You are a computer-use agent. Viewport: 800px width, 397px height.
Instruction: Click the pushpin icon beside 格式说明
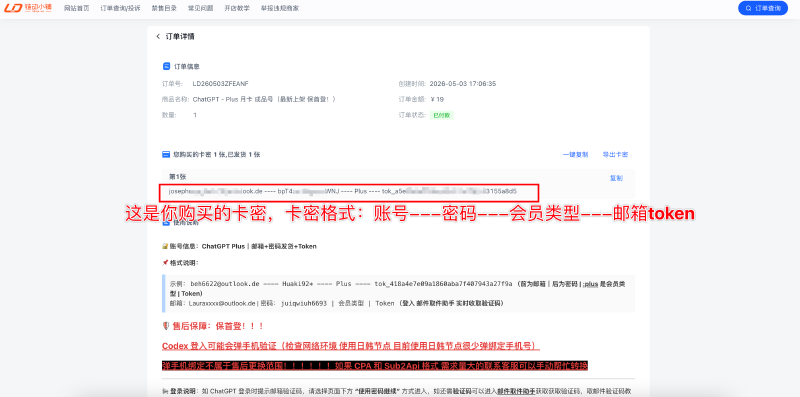165,262
